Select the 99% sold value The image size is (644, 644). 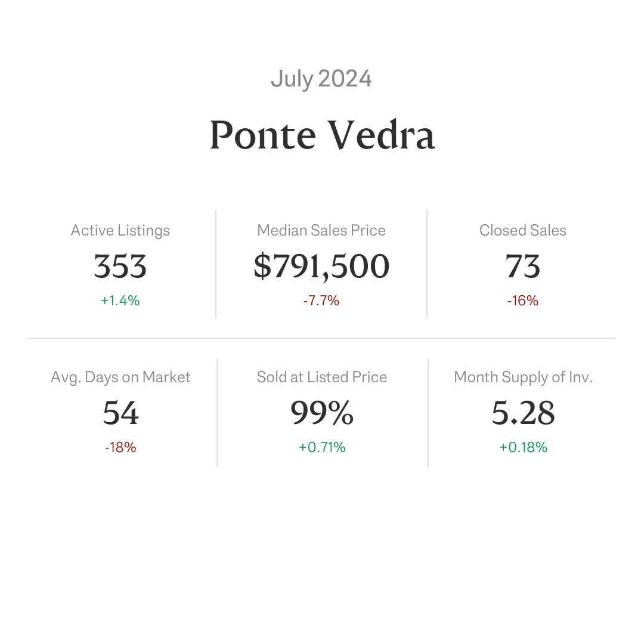pyautogui.click(x=322, y=413)
